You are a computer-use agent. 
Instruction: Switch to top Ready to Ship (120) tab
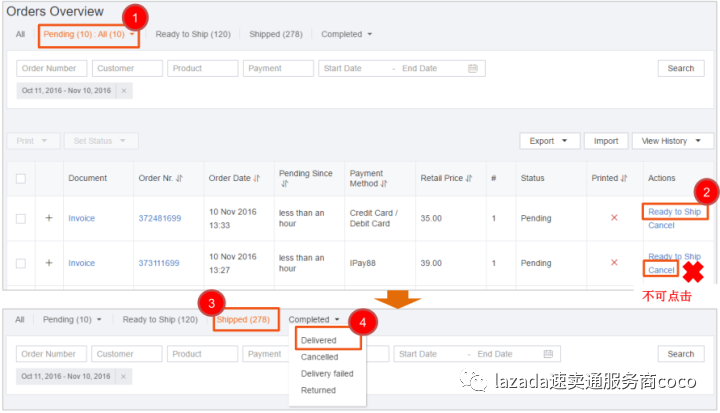[x=193, y=34]
